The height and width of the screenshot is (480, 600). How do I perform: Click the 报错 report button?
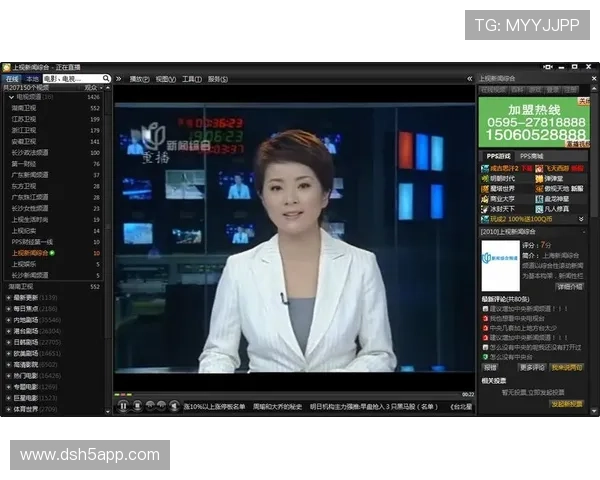(x=490, y=367)
